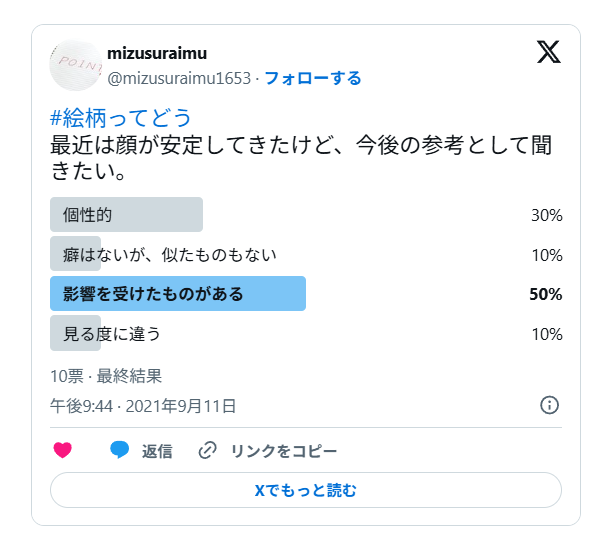The image size is (607, 548).
Task: Open the @mizusuraimu1653 handle link
Action: 178,78
